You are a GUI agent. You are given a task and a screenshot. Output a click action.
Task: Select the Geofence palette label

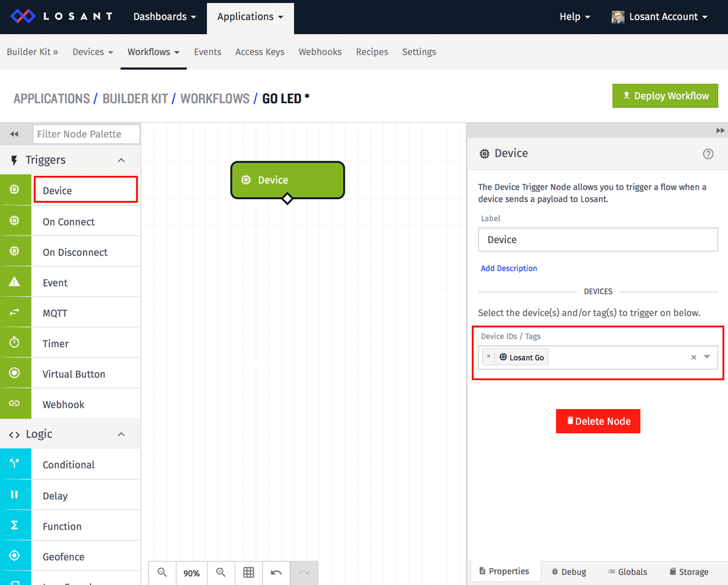[x=64, y=556]
